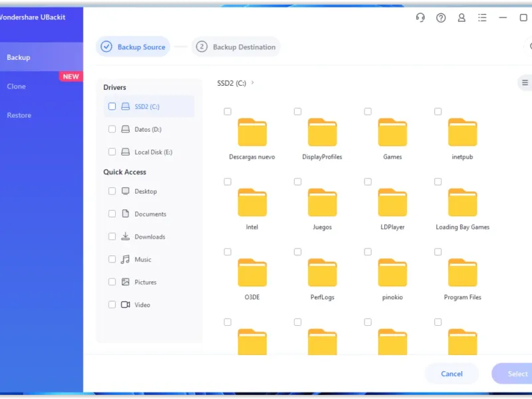
Task: Cancel the backup source selection
Action: (452, 374)
